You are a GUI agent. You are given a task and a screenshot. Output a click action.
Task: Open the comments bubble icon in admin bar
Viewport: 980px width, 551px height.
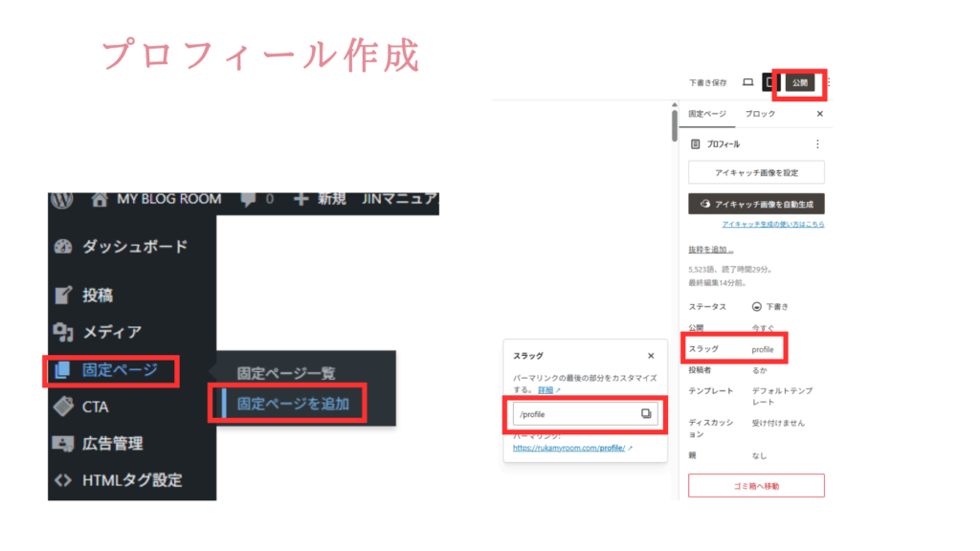(x=248, y=200)
